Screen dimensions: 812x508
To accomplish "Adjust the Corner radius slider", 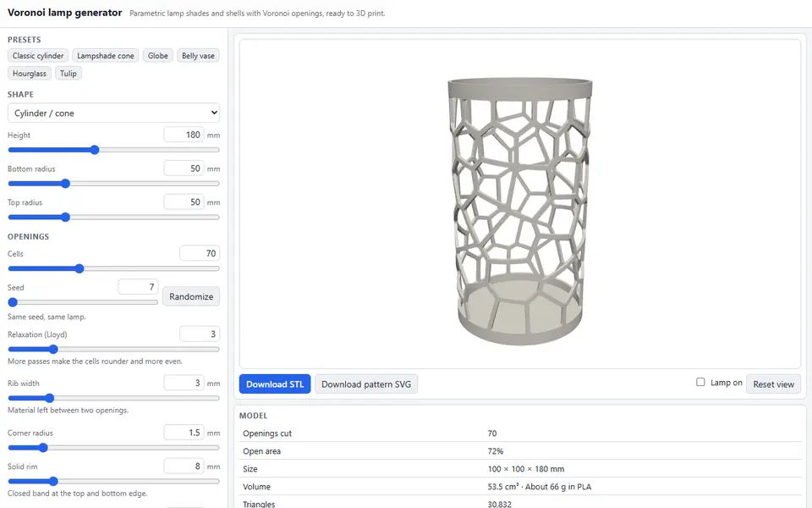I will (x=113, y=447).
